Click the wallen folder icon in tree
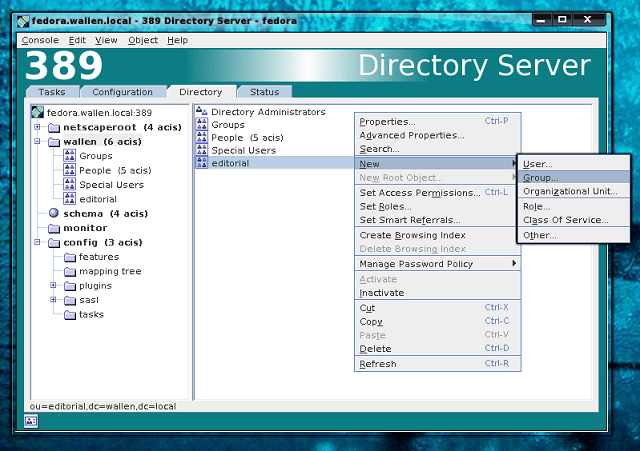640x451 pixels. [54, 142]
